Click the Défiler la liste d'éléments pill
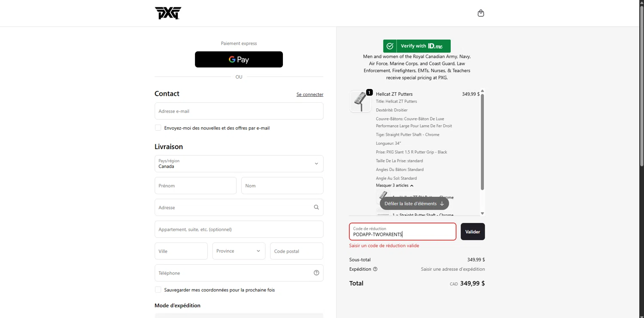 (414, 204)
